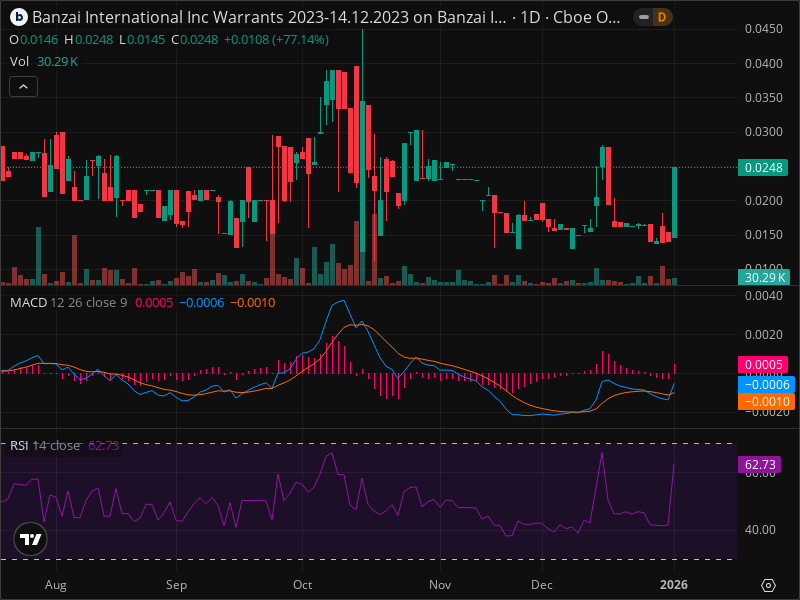Click the 0.0040 MACD scale value
This screenshot has width=800, height=600.
(763, 296)
